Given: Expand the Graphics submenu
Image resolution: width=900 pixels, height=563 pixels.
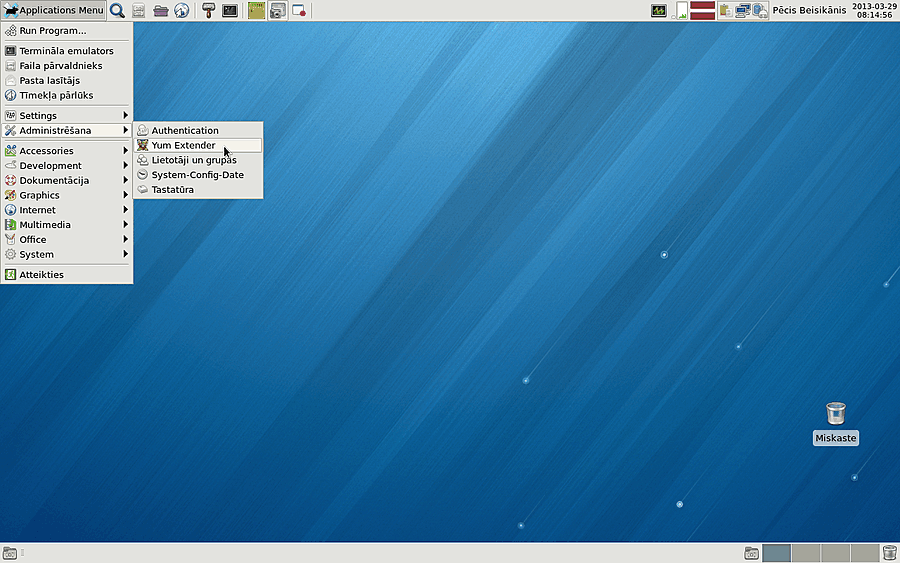Looking at the screenshot, I should click(x=67, y=195).
